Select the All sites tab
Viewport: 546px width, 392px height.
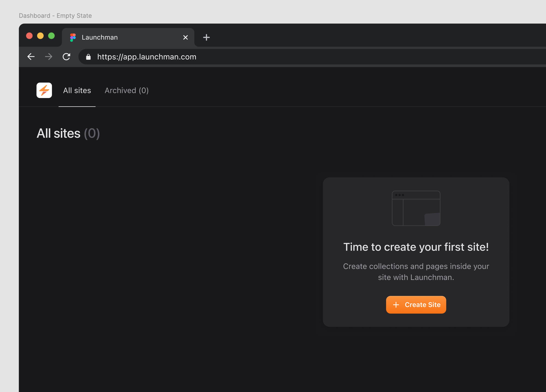coord(77,90)
